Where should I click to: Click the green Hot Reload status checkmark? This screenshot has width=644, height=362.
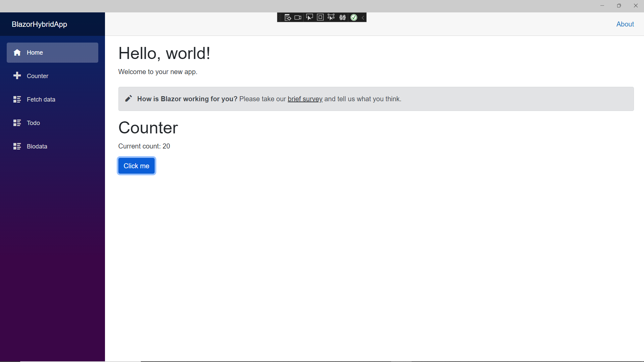[354, 17]
